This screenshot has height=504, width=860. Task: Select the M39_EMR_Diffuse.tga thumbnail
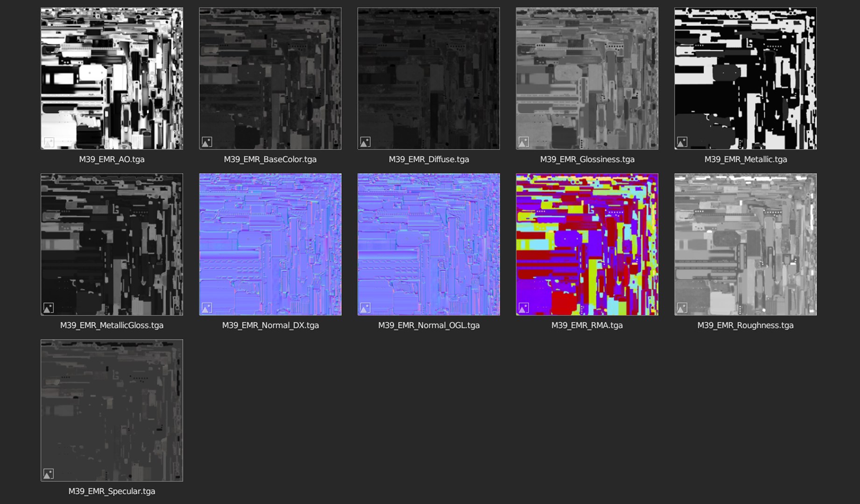pos(429,78)
